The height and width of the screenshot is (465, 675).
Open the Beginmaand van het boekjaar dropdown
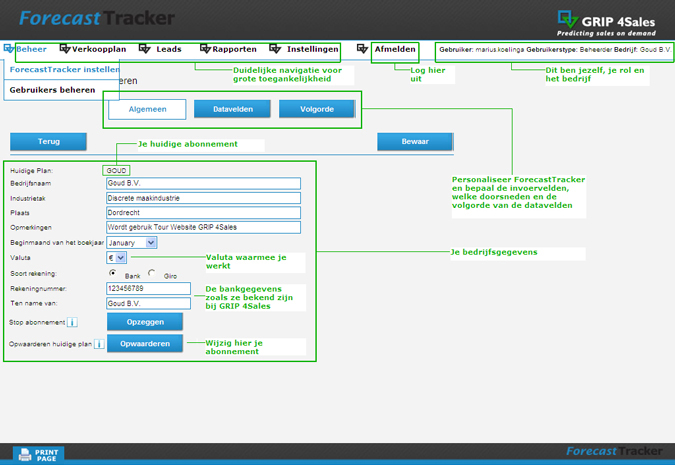pyautogui.click(x=132, y=243)
